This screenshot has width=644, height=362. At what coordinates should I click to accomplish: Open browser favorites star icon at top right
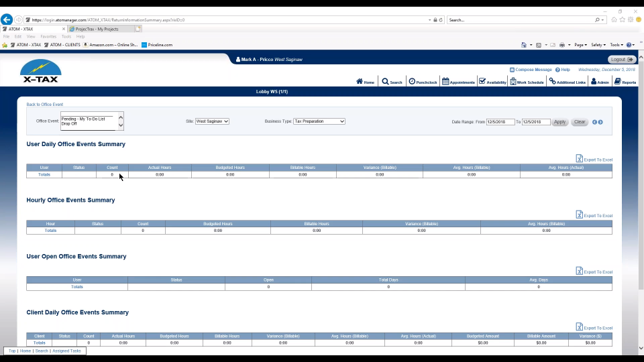click(x=623, y=19)
